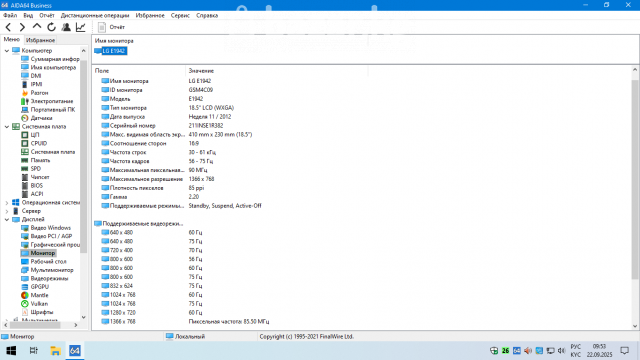Open the user management icon in toolbar

[66, 27]
